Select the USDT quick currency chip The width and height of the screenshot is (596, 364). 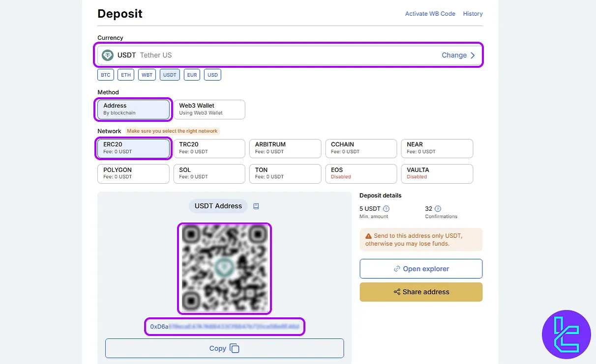(x=170, y=75)
